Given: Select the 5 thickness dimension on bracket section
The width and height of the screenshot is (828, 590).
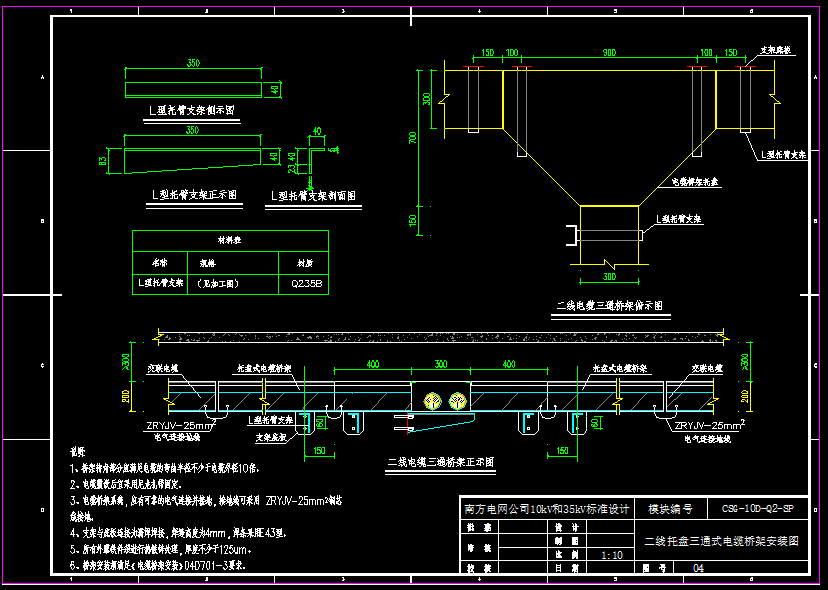Looking at the screenshot, I should coord(332,149).
